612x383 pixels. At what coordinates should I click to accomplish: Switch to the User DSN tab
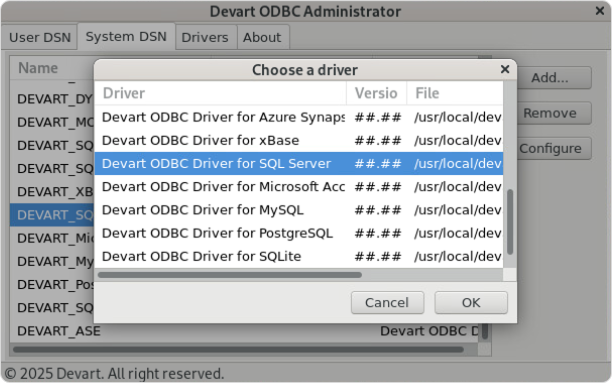(39, 37)
